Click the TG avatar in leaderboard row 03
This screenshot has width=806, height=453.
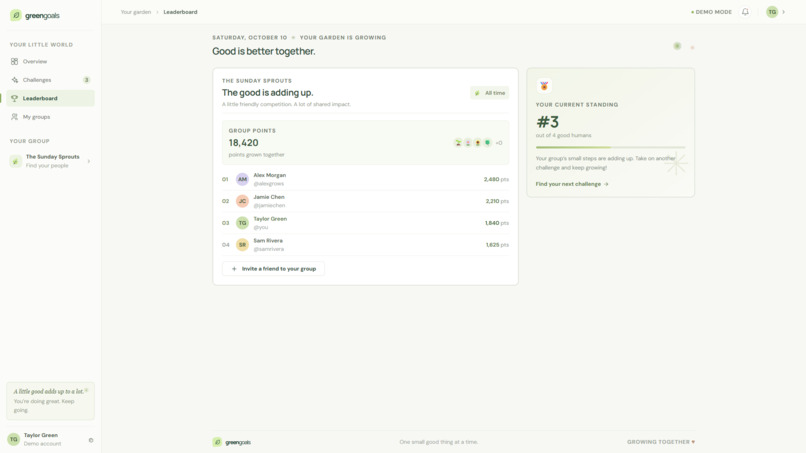tap(242, 223)
